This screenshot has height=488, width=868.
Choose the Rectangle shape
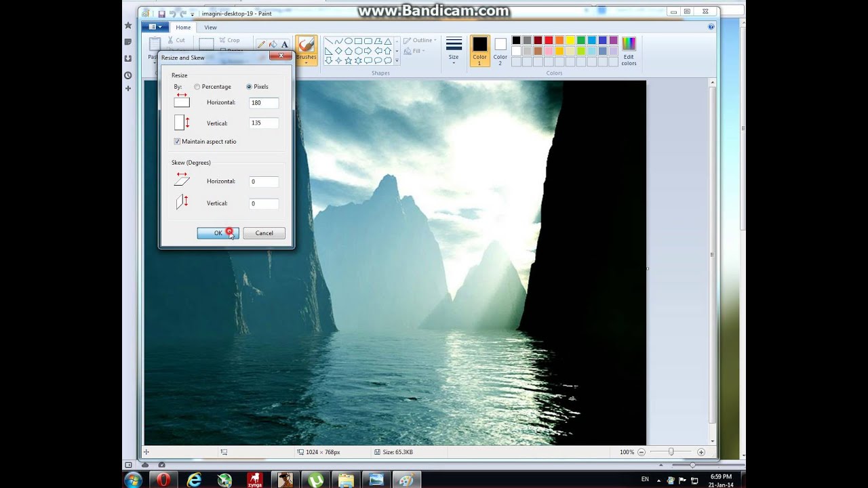coord(358,41)
